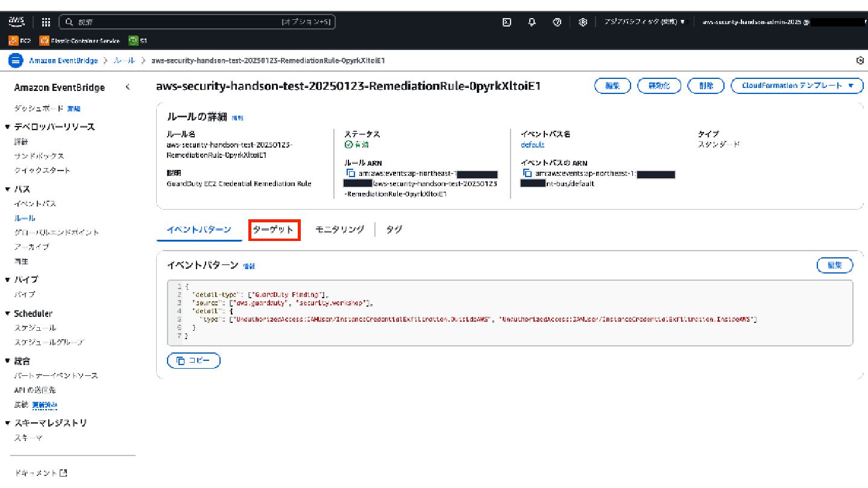Click the 有効 status text
The width and height of the screenshot is (868, 488).
356,145
